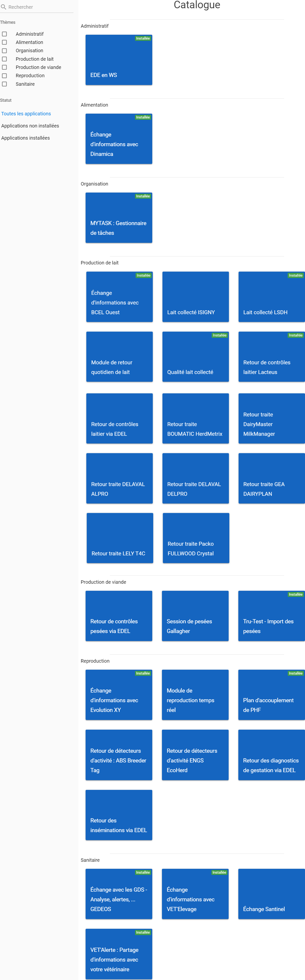Open Retour de contrôles pesées via EDEL
This screenshot has height=980, width=305.
[x=119, y=616]
